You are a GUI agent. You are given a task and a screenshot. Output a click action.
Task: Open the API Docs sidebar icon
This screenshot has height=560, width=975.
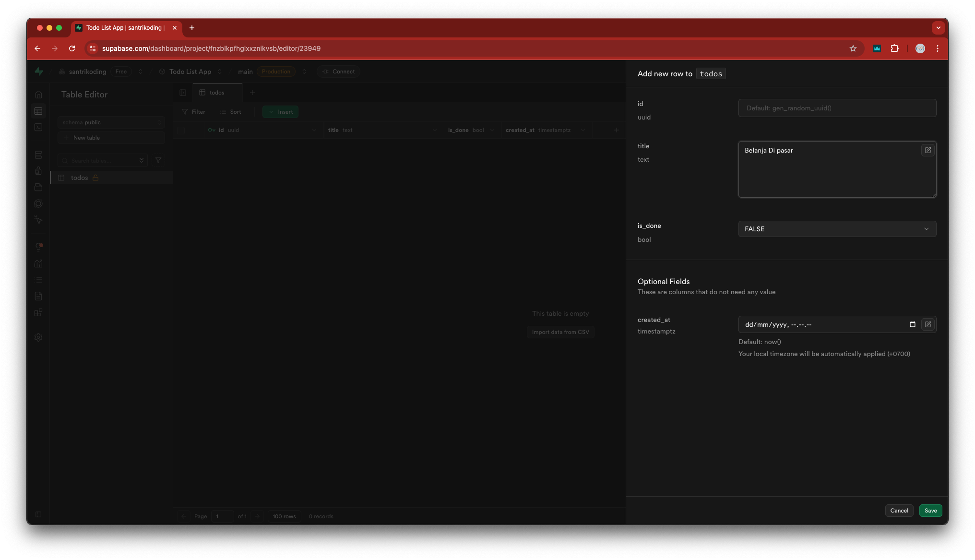[38, 296]
